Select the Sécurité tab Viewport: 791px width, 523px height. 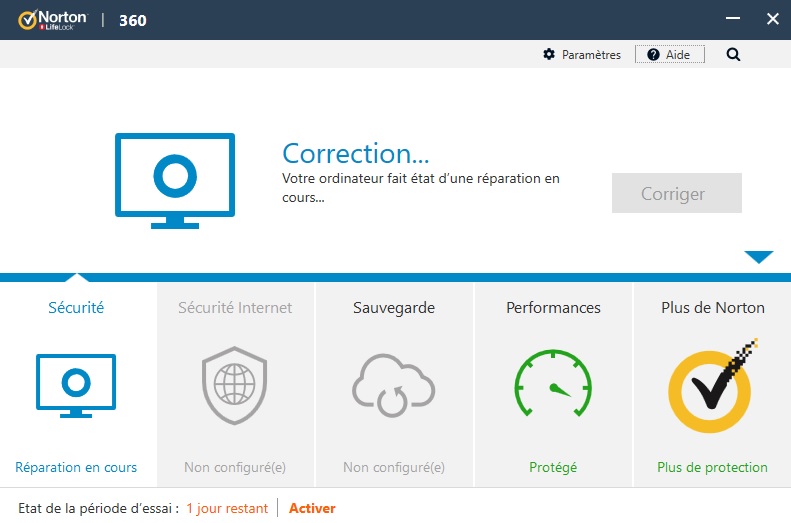pos(78,384)
